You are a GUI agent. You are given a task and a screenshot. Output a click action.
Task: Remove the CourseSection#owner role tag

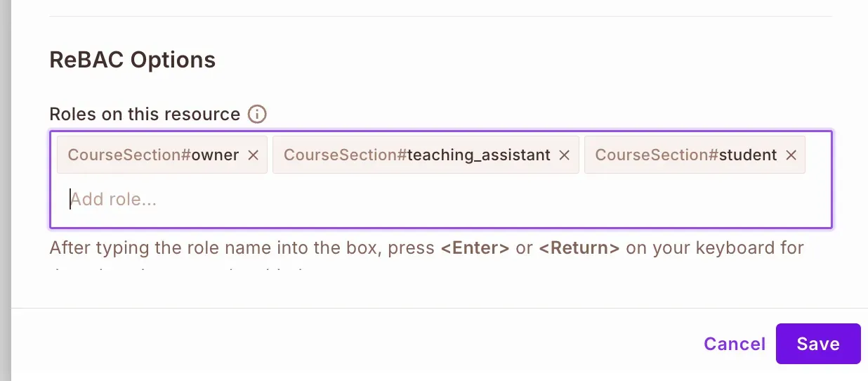click(x=254, y=155)
